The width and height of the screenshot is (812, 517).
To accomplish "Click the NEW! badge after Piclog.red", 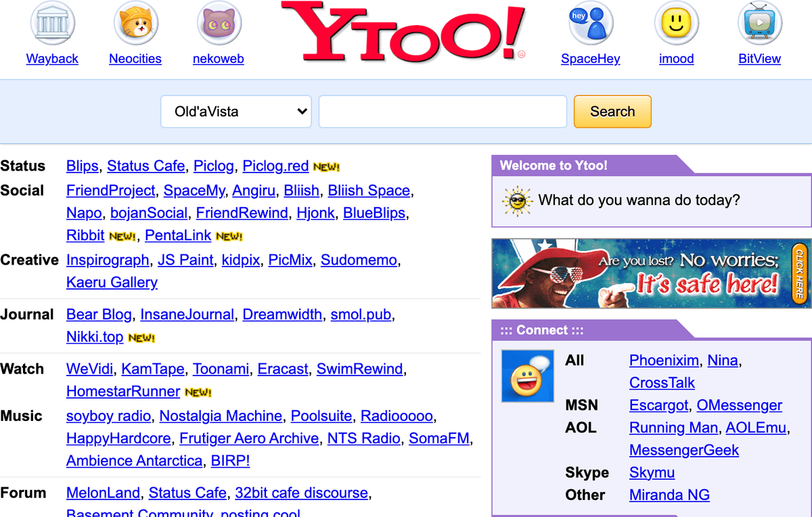I will coord(326,167).
